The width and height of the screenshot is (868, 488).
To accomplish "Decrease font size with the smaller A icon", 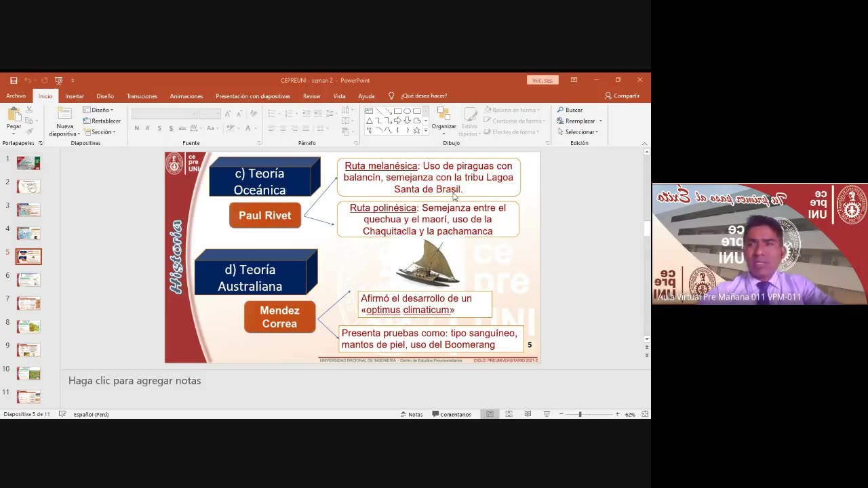I will coord(239,113).
